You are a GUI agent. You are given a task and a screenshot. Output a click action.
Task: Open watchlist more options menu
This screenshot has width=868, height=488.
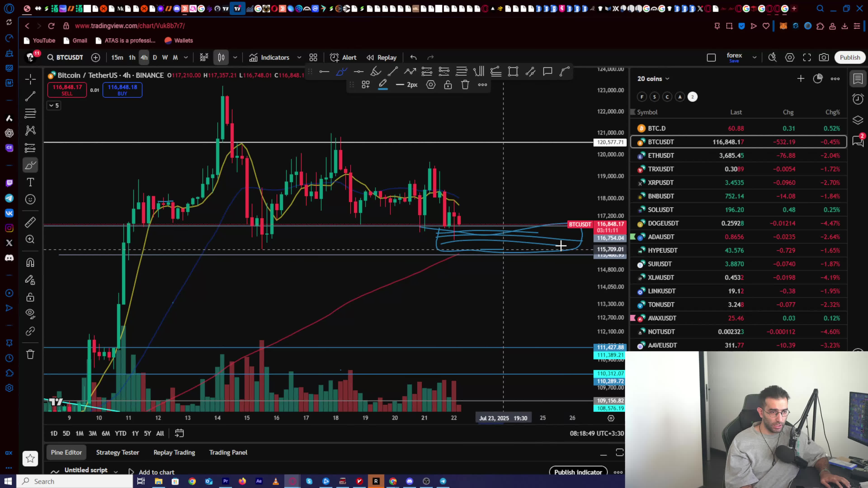pos(835,79)
